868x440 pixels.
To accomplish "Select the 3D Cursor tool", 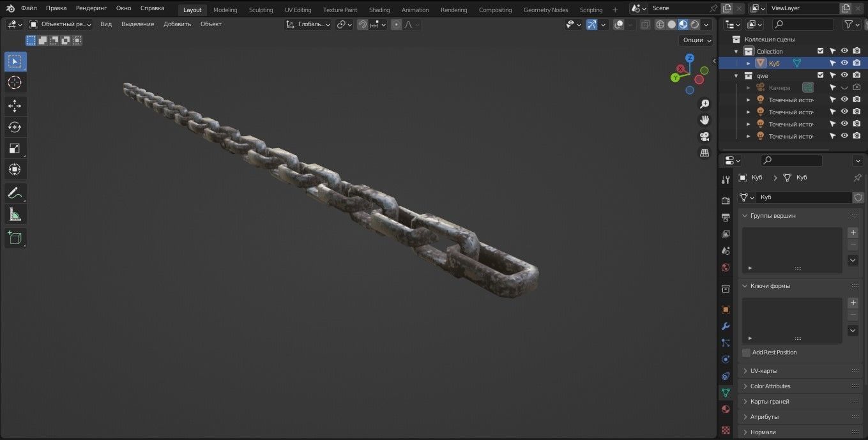I will [15, 82].
